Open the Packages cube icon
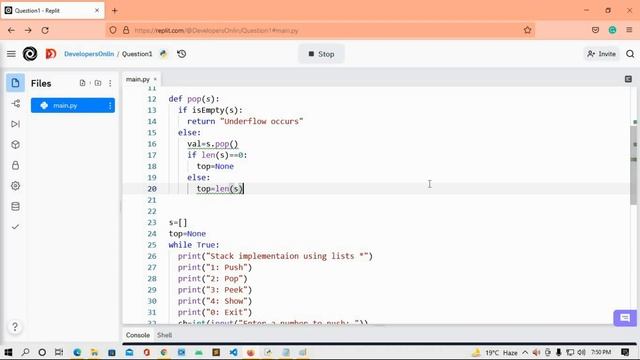Viewport: 640px width, 360px height. pyautogui.click(x=16, y=144)
